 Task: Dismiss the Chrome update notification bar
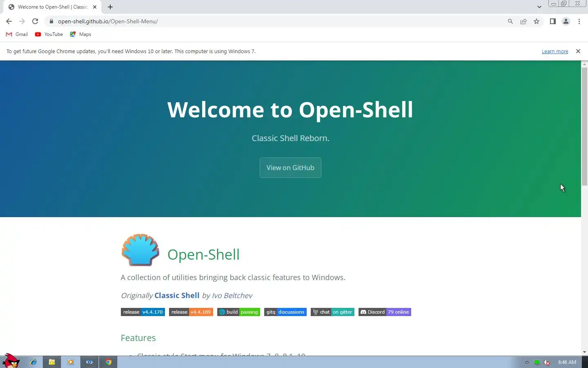coord(578,51)
